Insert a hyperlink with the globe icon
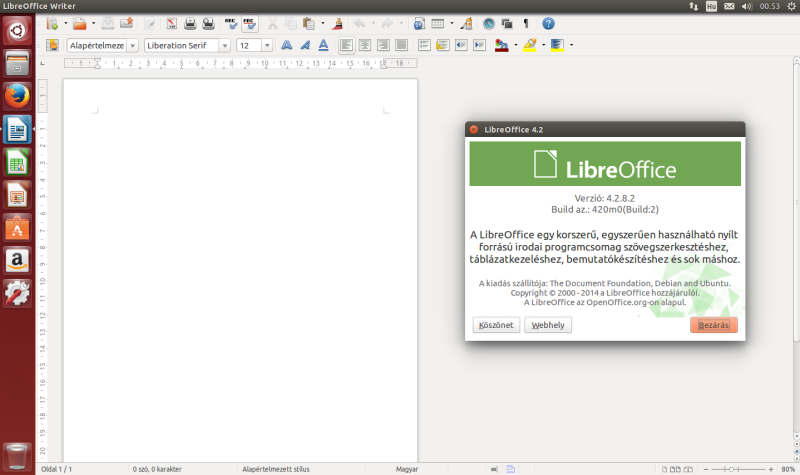 (x=419, y=23)
